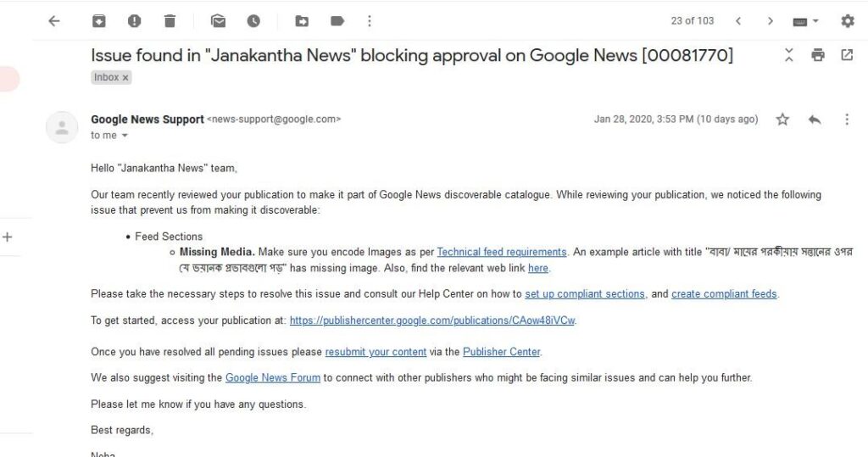The width and height of the screenshot is (868, 457).
Task: Go to older email arrow
Action: coord(770,21)
